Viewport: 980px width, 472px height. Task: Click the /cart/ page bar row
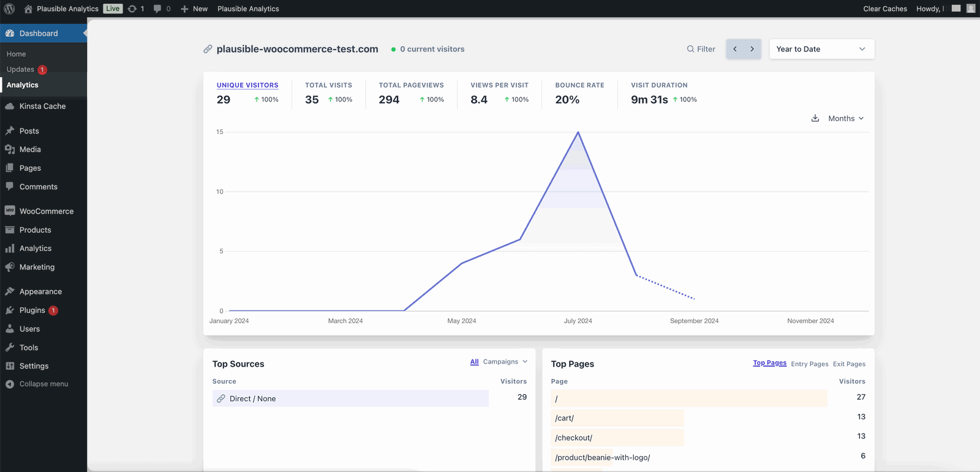point(617,418)
